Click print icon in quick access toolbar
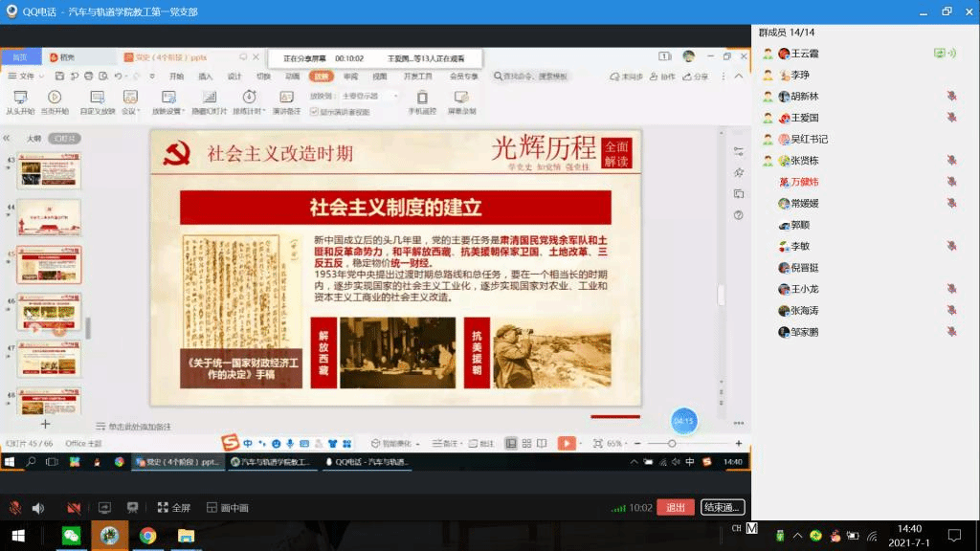The image size is (980, 551). (89, 77)
